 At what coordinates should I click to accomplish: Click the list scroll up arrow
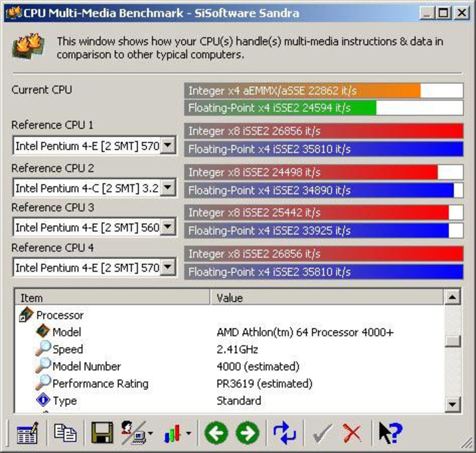(452, 297)
